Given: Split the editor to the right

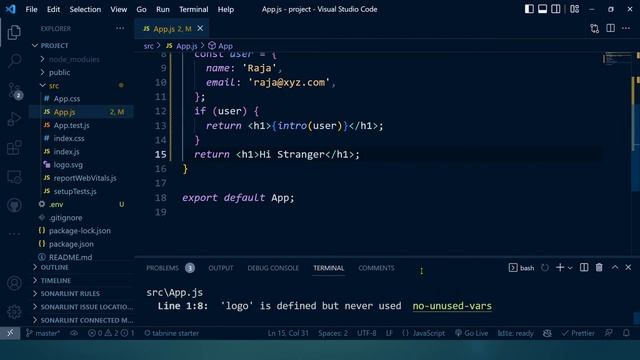Looking at the screenshot, I should [x=611, y=28].
